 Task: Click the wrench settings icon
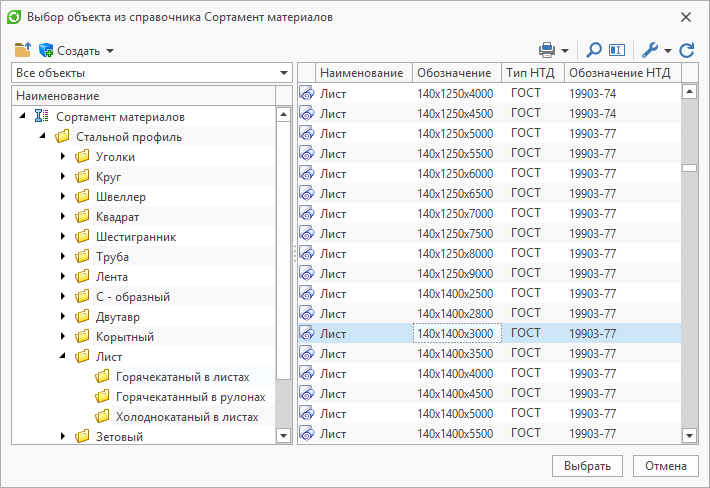tap(650, 50)
